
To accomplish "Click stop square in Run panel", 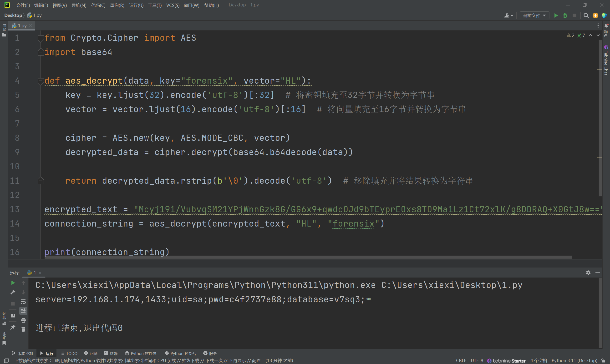I will click(13, 304).
